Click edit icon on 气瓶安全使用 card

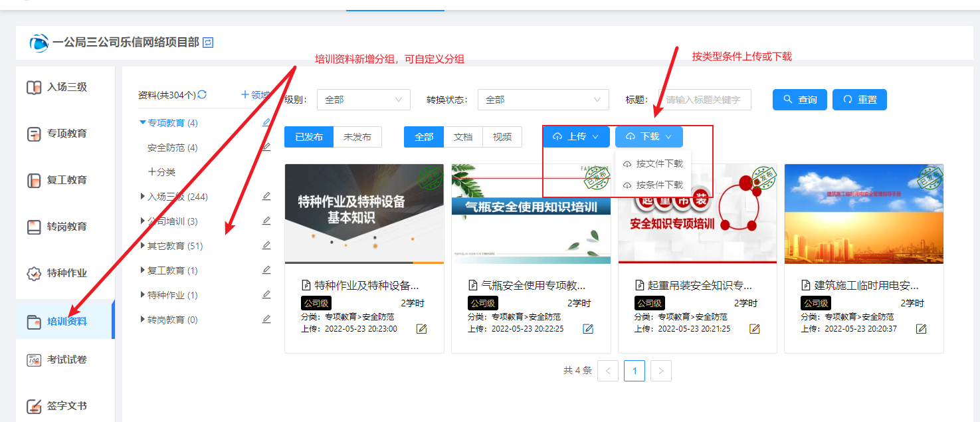pyautogui.click(x=588, y=329)
